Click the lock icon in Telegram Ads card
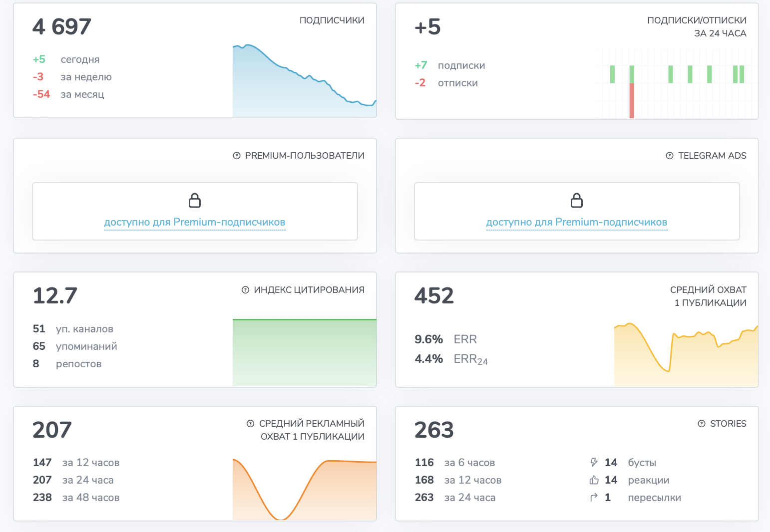This screenshot has height=532, width=770. click(577, 201)
